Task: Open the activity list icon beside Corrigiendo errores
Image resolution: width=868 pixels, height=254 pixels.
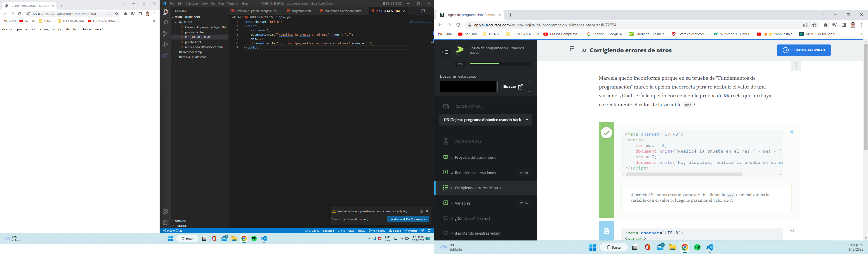Action: (571, 49)
